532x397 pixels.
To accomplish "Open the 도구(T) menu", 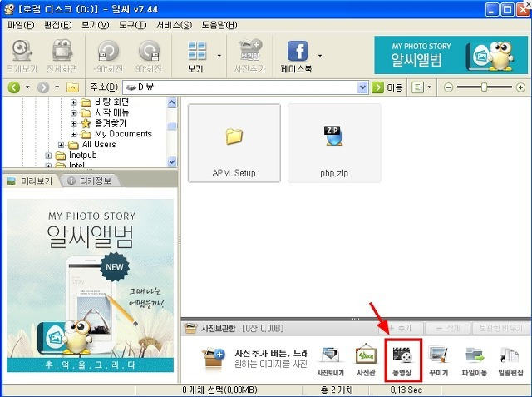I will (x=133, y=25).
